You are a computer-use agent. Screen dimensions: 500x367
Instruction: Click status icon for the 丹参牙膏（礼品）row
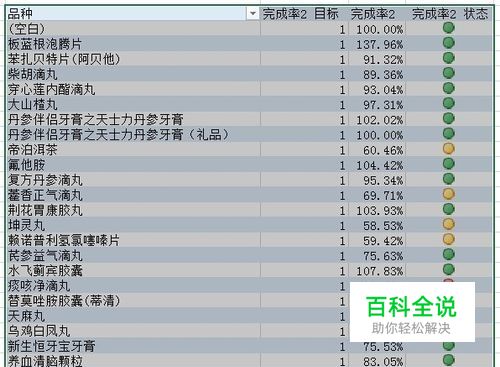pyautogui.click(x=449, y=133)
